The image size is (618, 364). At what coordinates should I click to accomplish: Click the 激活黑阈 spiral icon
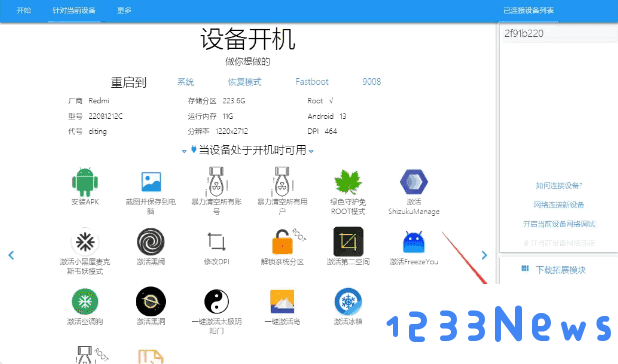(x=151, y=242)
